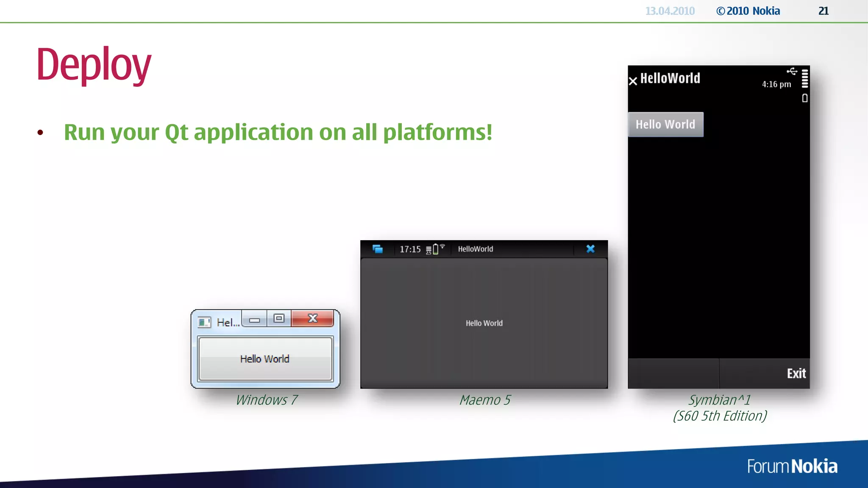Viewport: 868px width, 488px height.
Task: Tap the Symbian signal strength bars
Action: point(805,79)
